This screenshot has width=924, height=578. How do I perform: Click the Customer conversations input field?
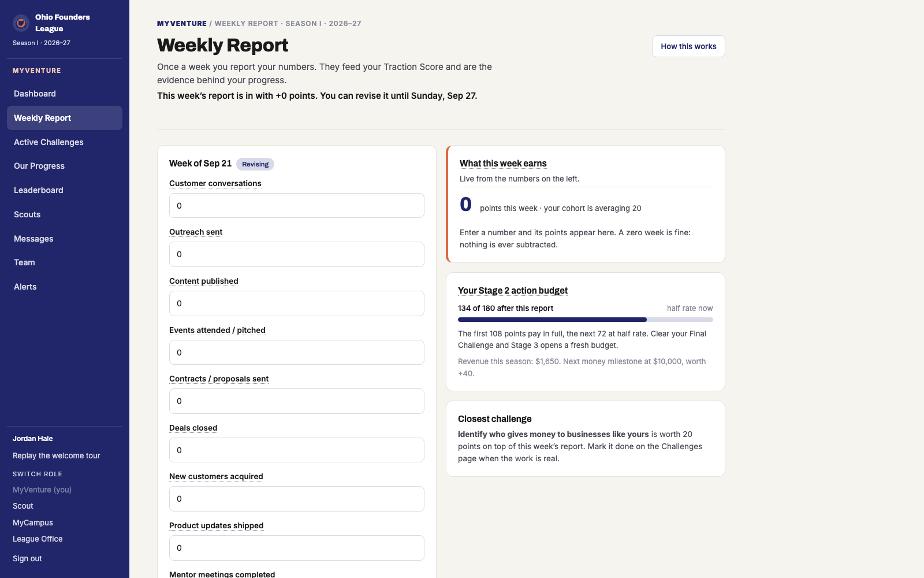(297, 206)
